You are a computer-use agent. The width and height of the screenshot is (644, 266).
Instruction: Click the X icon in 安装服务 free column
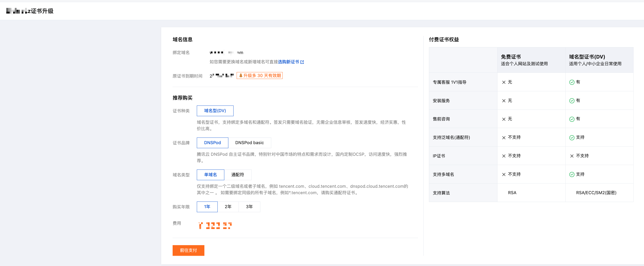coord(504,101)
